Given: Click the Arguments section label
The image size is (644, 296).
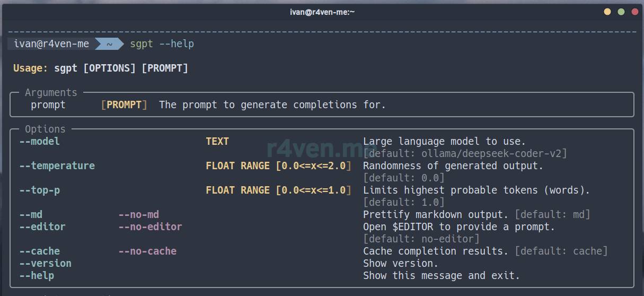Looking at the screenshot, I should pyautogui.click(x=51, y=92).
